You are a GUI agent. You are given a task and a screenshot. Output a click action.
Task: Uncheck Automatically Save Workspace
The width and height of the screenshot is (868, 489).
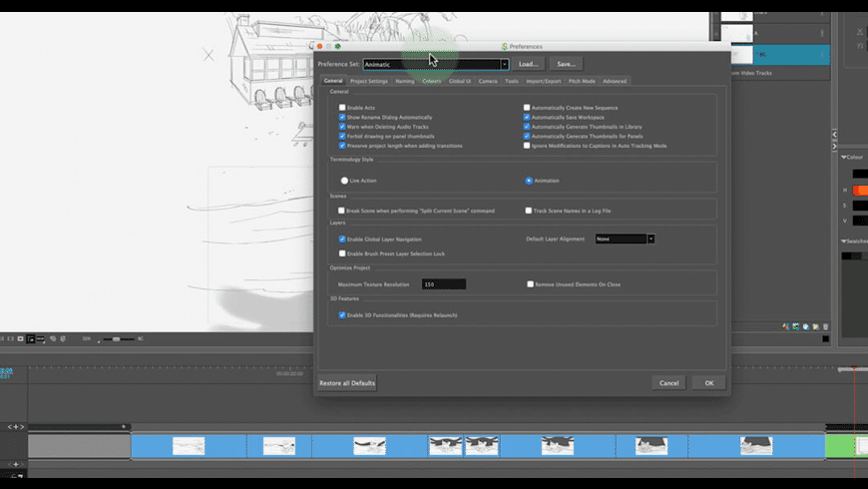coord(527,117)
